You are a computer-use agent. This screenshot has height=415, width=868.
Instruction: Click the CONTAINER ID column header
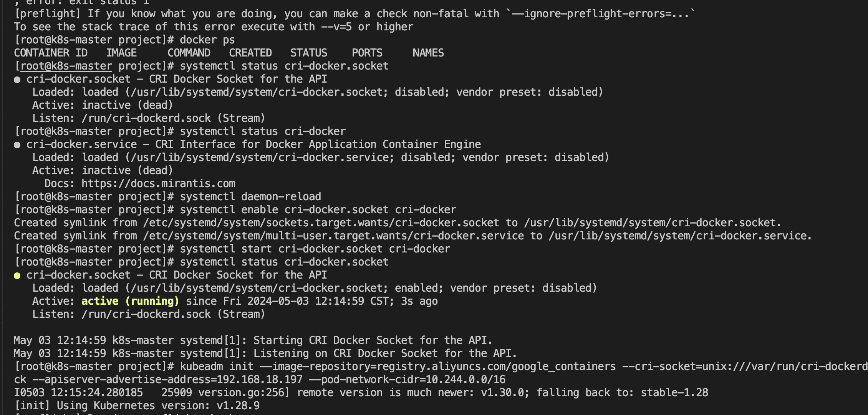coord(51,53)
